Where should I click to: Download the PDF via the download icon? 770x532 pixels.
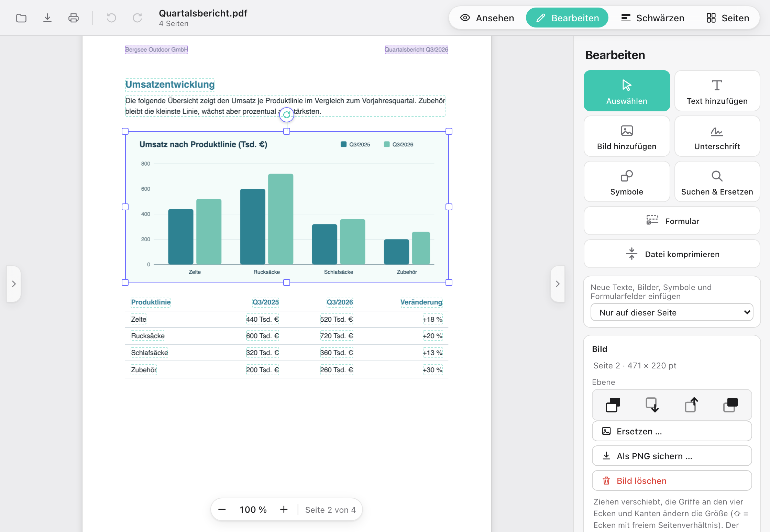pos(47,18)
